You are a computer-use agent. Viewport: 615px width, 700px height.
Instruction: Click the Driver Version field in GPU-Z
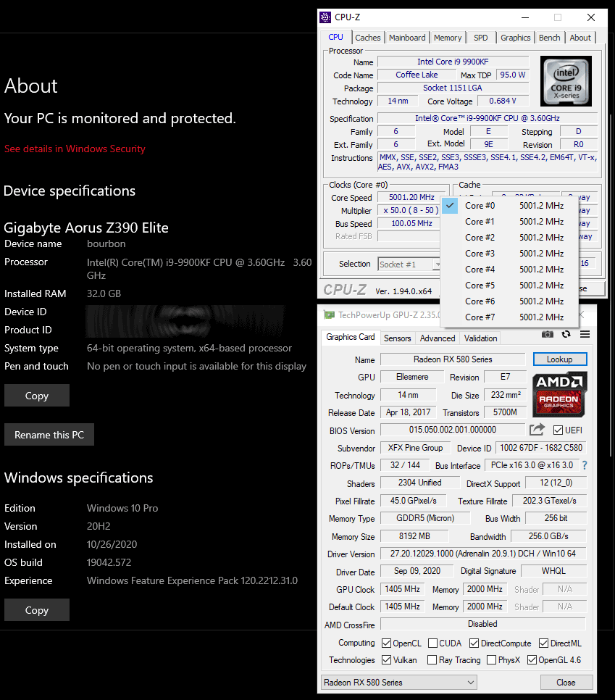[483, 554]
